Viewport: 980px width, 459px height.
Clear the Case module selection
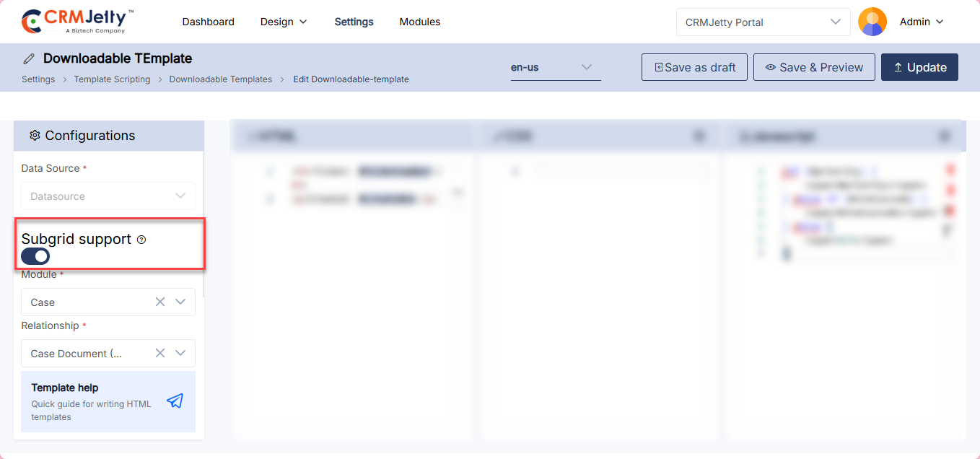pos(160,302)
